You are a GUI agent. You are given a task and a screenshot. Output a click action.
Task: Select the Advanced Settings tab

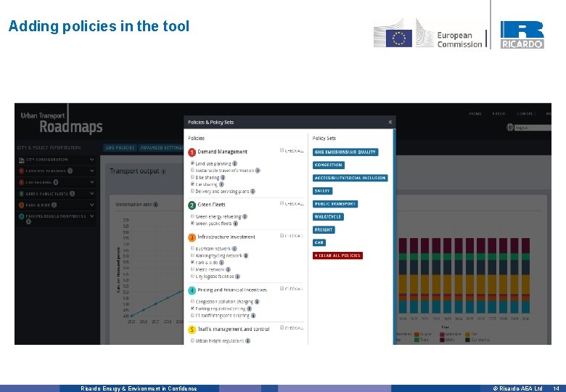[161, 147]
